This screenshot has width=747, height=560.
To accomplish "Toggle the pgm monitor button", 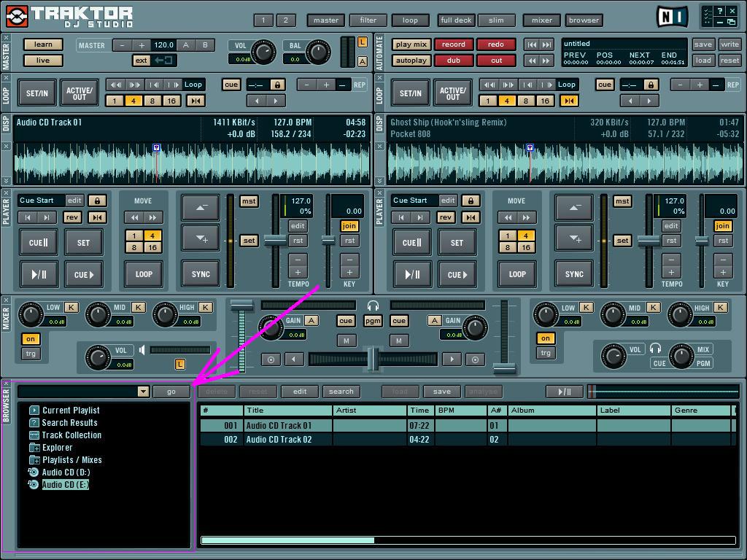I will [373, 321].
